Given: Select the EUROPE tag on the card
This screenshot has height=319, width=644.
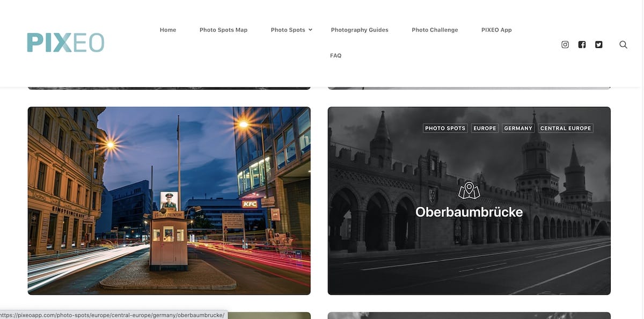Looking at the screenshot, I should (485, 128).
